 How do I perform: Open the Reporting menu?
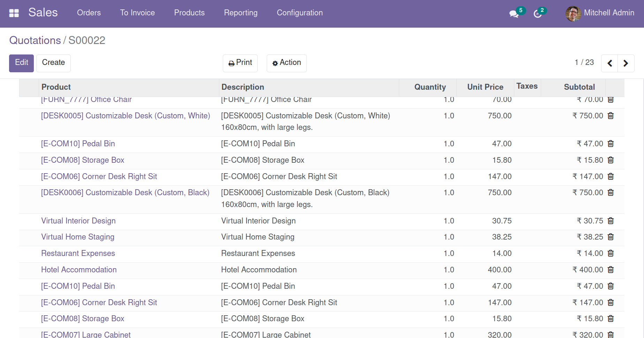241,13
